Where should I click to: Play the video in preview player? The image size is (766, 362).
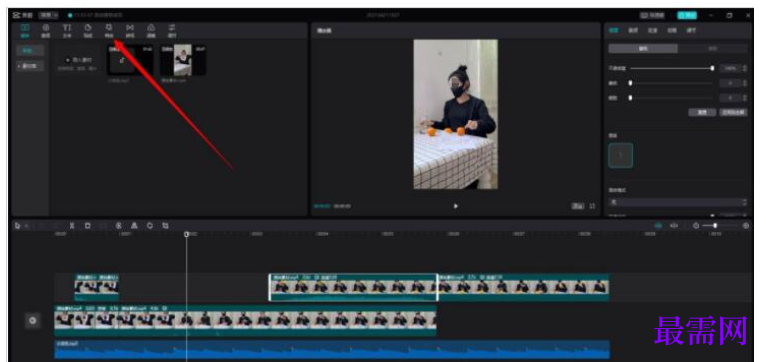click(x=455, y=206)
